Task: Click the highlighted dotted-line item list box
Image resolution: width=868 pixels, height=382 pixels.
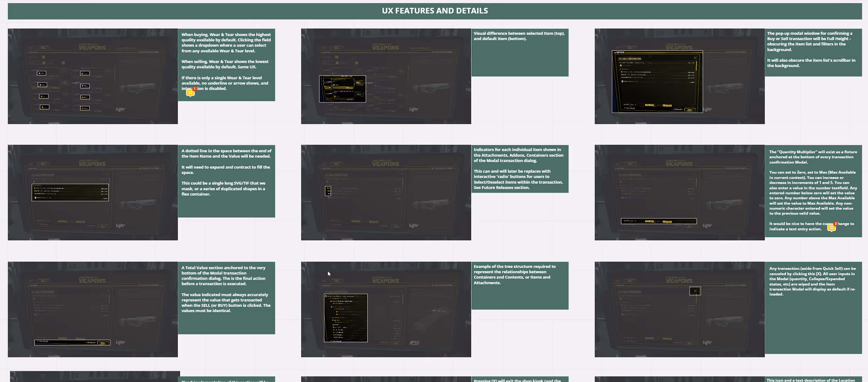Action: (70, 192)
